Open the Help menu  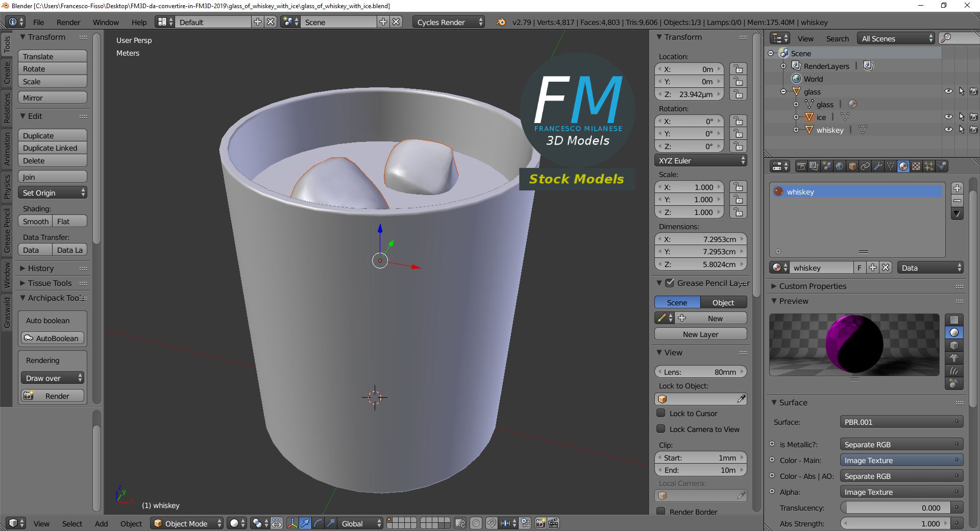click(x=139, y=22)
